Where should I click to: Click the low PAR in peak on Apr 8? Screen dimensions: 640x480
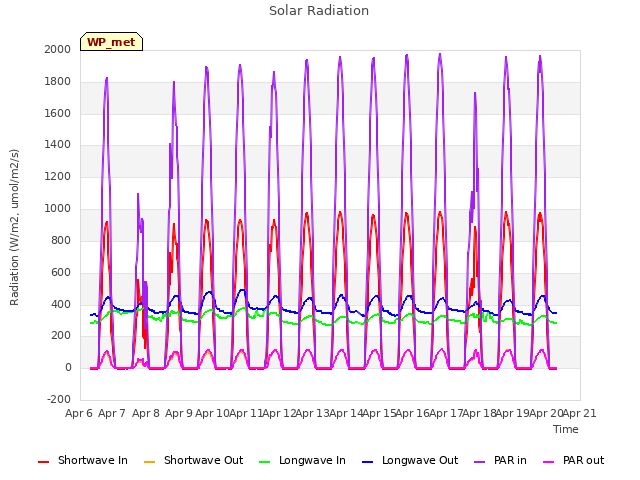pos(138,195)
